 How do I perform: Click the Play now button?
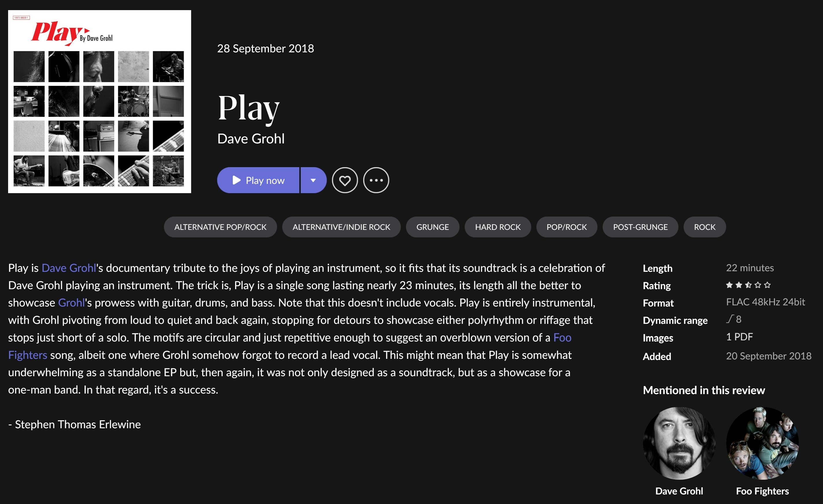tap(258, 180)
